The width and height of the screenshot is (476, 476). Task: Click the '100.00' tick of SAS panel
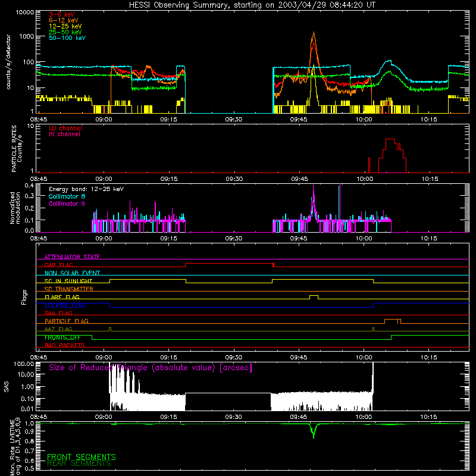pos(24,364)
